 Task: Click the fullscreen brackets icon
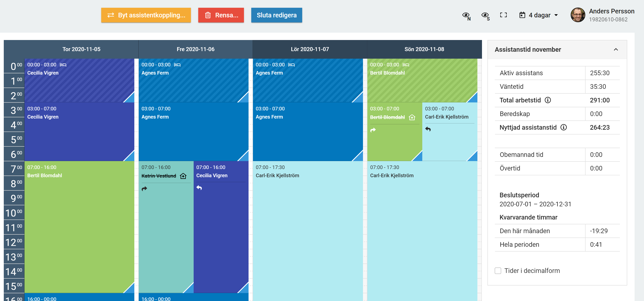[503, 15]
